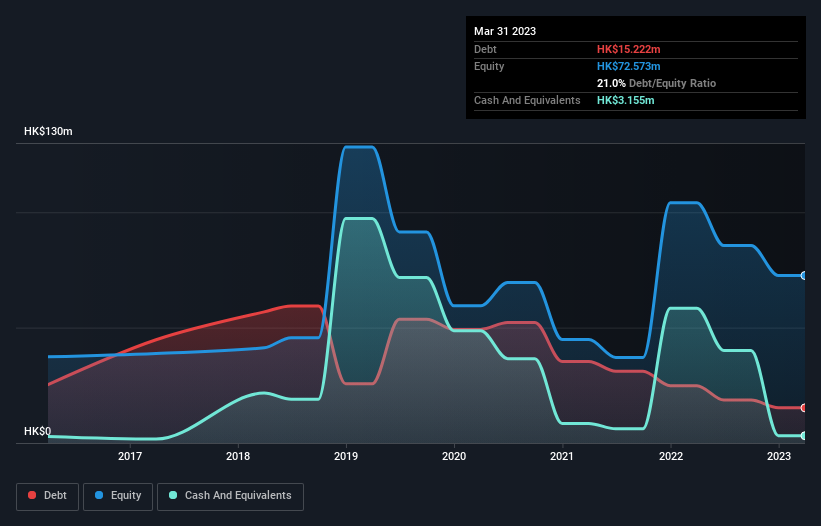Click the HK$3.155m cash value
Screen dimensions: 821x526
(626, 100)
